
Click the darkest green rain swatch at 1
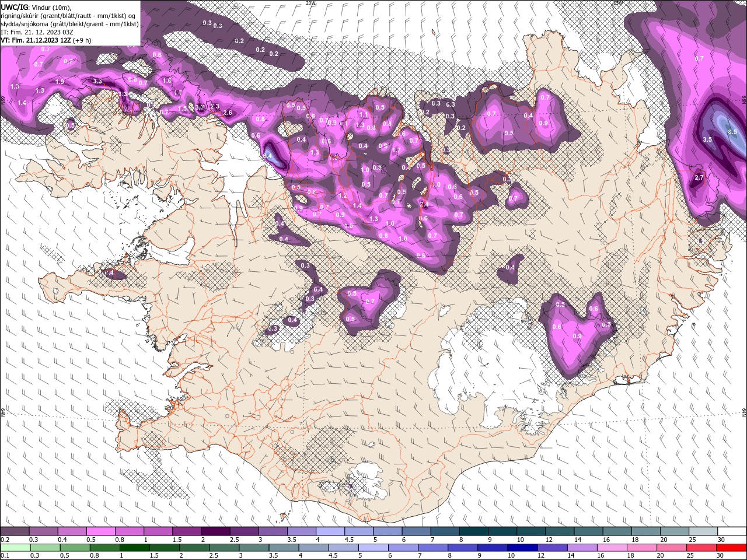pyautogui.click(x=134, y=548)
